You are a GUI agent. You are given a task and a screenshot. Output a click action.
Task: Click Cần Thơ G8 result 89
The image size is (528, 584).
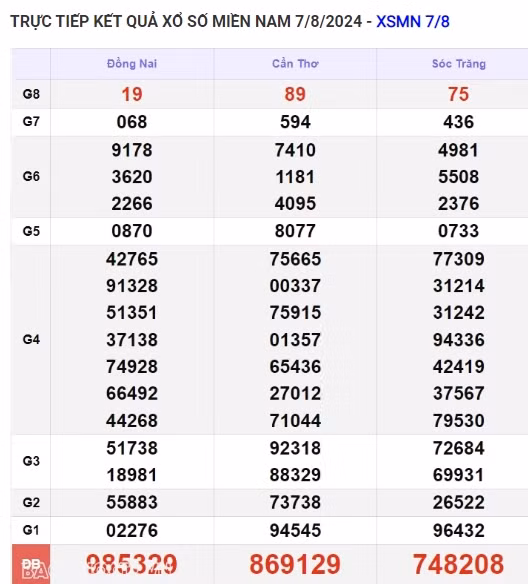(295, 94)
